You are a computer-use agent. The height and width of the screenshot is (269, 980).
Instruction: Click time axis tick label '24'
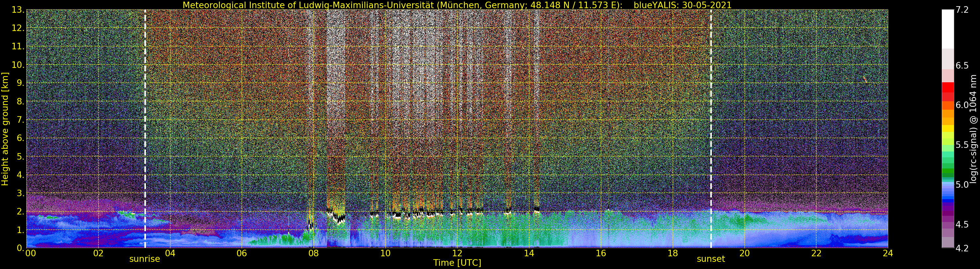pyautogui.click(x=888, y=253)
